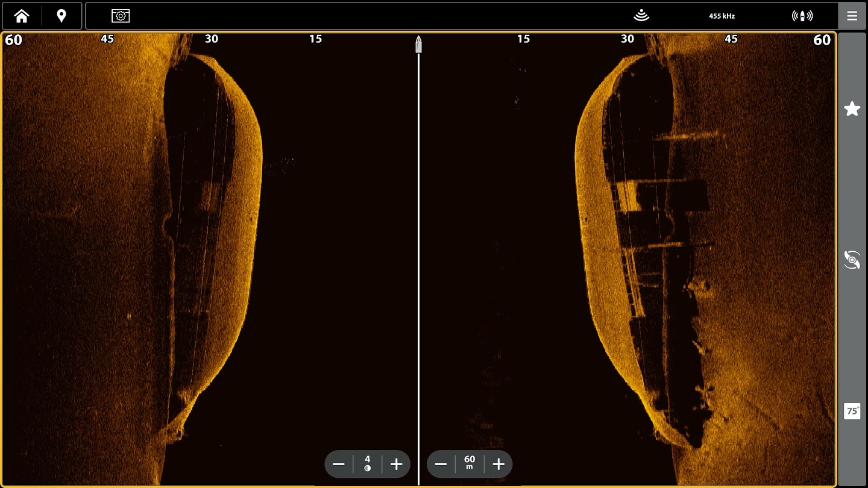Viewport: 868px width, 488px height.
Task: Increase the sensitivity above 4
Action: (x=396, y=464)
